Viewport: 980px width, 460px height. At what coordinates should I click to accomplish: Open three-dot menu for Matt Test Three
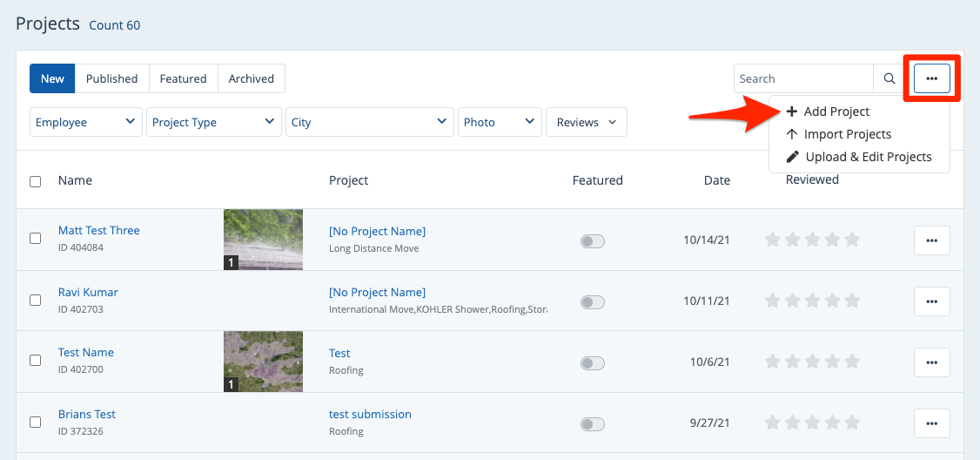pyautogui.click(x=931, y=240)
